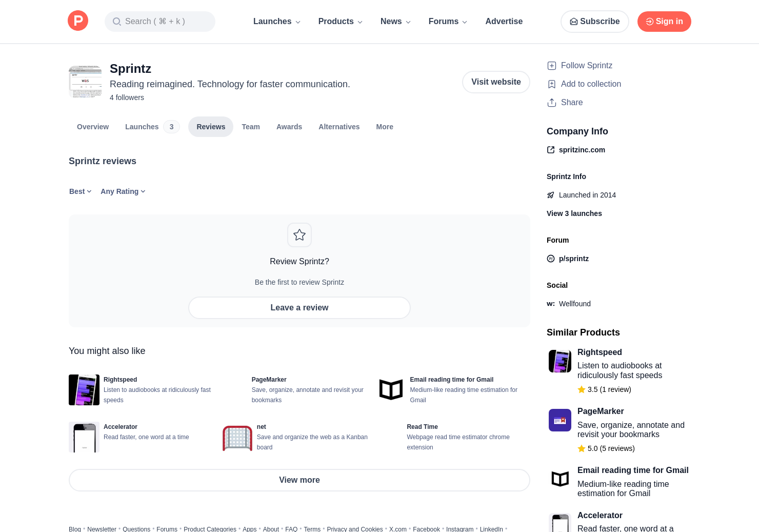Viewport: 759px width, 532px height.
Task: Click the rocket icon next to Launched in 2014
Action: 551,195
